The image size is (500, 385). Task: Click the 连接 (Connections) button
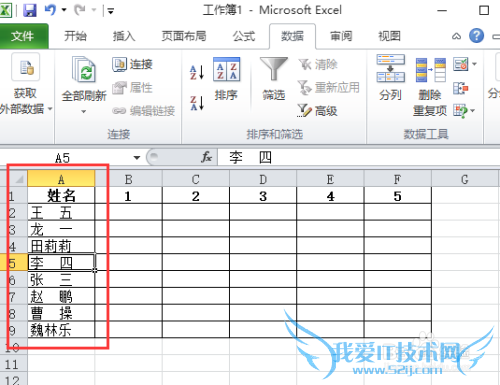coord(132,64)
